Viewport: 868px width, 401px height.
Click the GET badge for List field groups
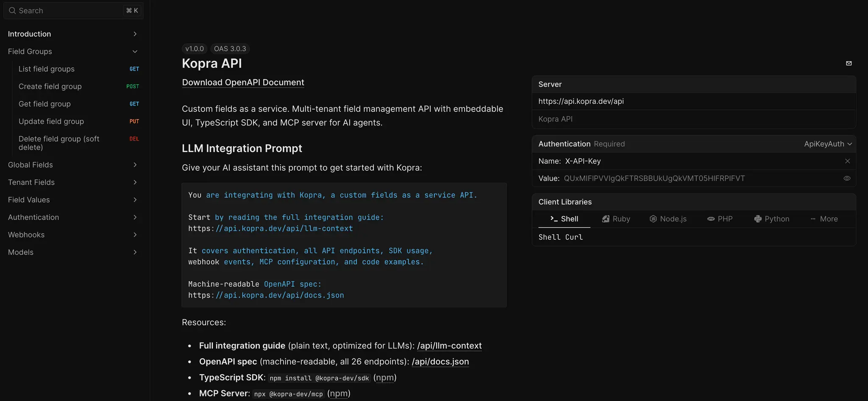coord(134,69)
